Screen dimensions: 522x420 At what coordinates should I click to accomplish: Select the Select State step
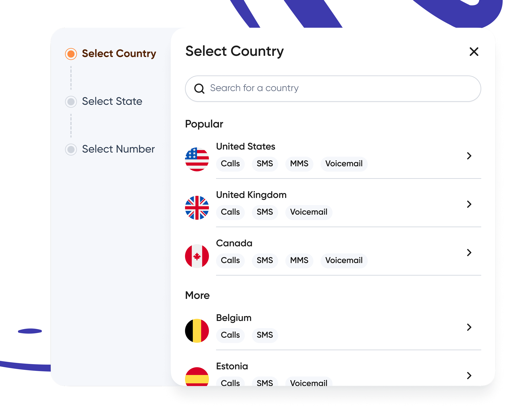71,102
